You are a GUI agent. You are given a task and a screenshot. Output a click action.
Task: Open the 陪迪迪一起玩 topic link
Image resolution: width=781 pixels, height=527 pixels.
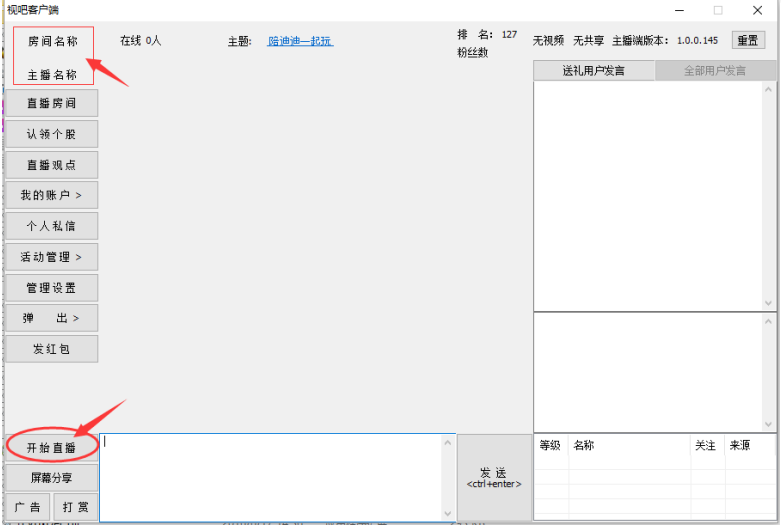coord(300,41)
